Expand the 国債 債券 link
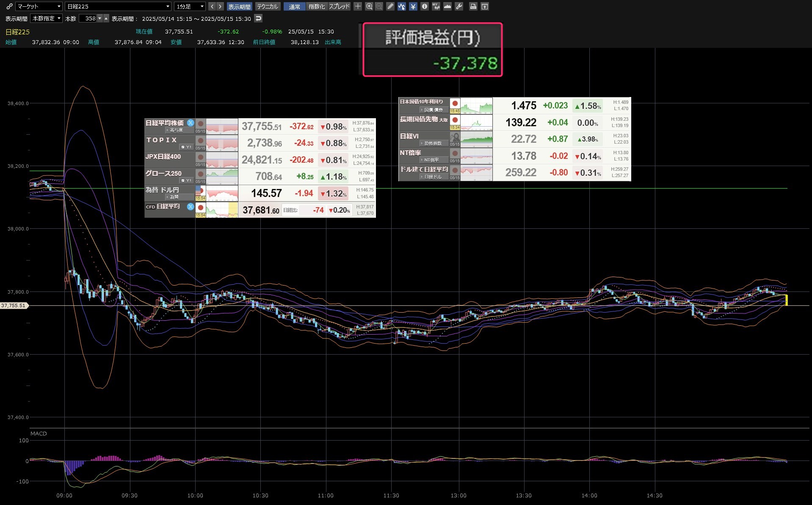 click(x=434, y=110)
